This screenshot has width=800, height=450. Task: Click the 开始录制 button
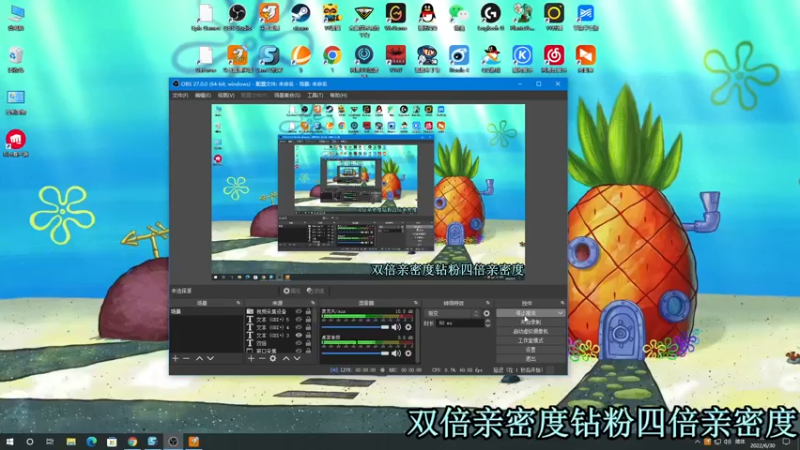point(531,322)
